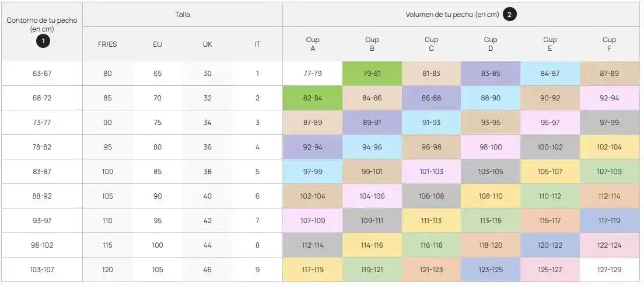Pick the blue 84-87 Cup E cell
The height and width of the screenshot is (285, 644).
point(550,74)
